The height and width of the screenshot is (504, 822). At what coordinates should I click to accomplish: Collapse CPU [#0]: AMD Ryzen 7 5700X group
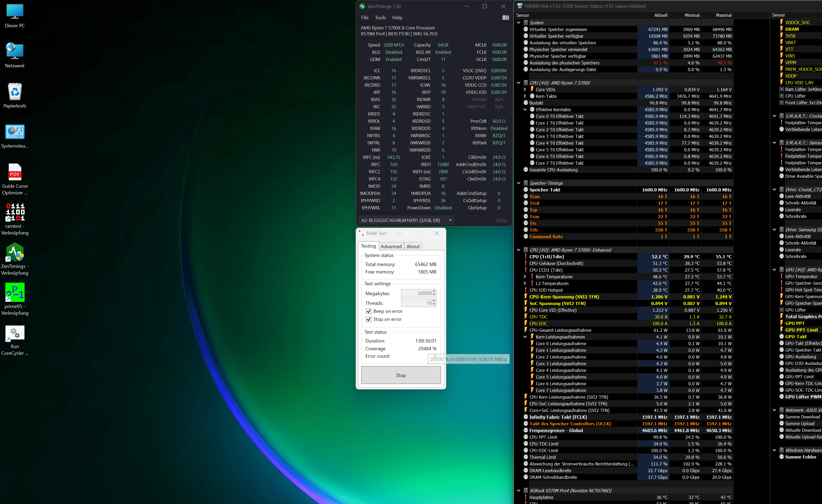(519, 83)
